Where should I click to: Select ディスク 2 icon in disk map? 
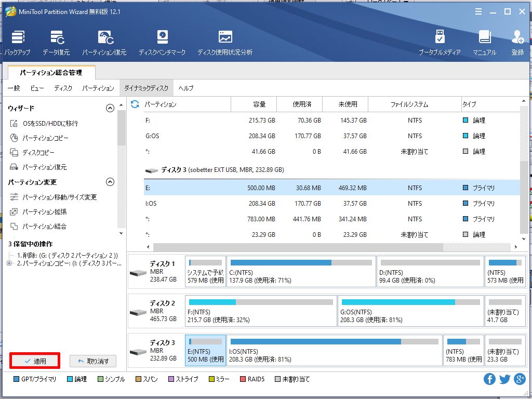[138, 312]
